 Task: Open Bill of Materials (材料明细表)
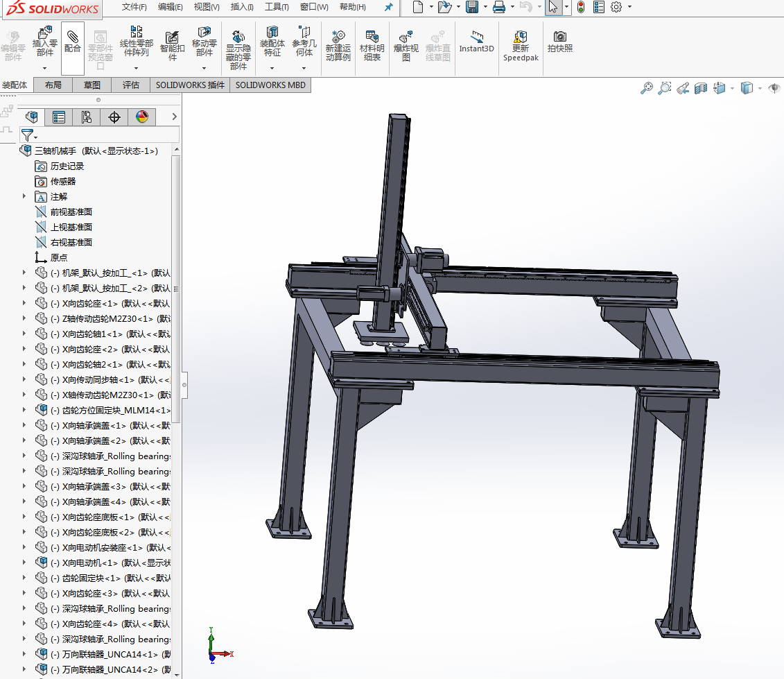point(372,45)
